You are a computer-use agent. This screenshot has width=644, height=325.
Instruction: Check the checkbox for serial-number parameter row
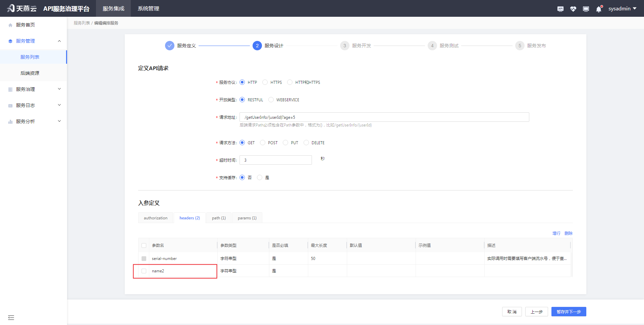tap(144, 258)
